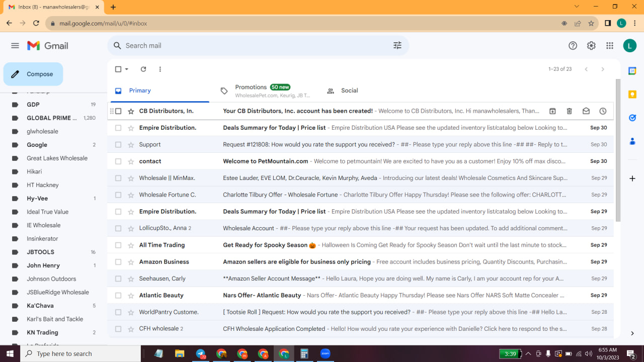The height and width of the screenshot is (362, 644).
Task: Click the Chrome address bar
Action: point(302,23)
